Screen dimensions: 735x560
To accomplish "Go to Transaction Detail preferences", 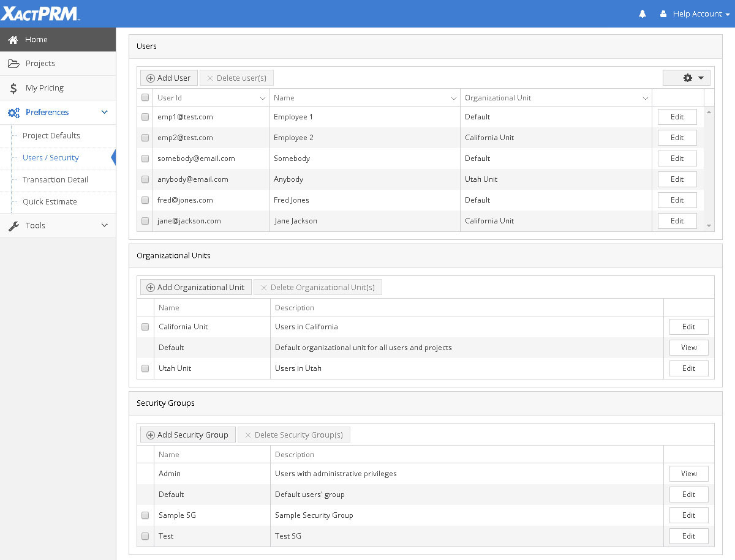I will tap(55, 180).
